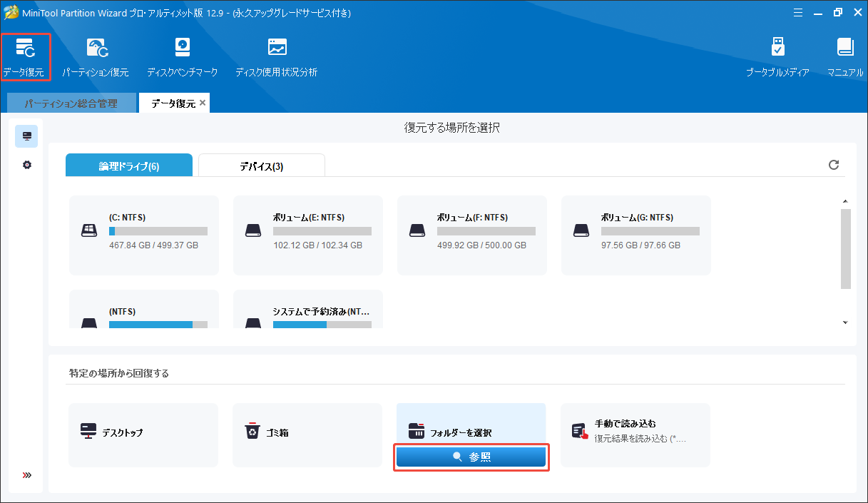Click the G: volume disk icon
868x503 pixels.
pos(581,231)
